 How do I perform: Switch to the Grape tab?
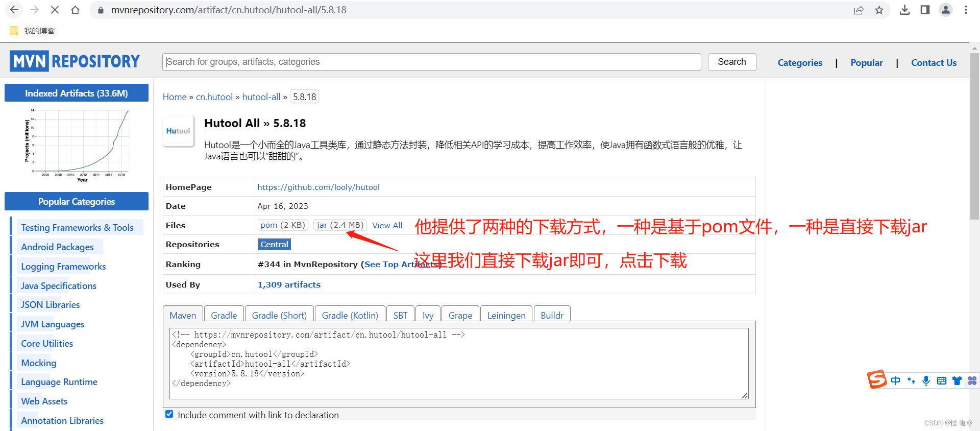[x=460, y=315]
